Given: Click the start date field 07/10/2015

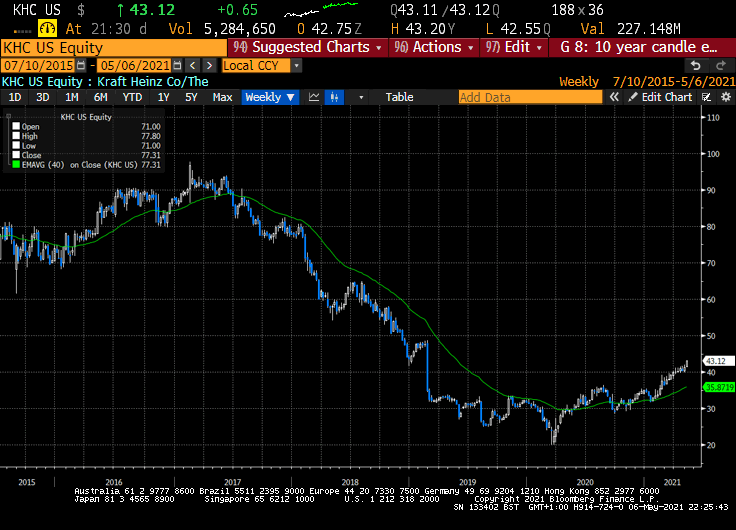Looking at the screenshot, I should pyautogui.click(x=38, y=65).
